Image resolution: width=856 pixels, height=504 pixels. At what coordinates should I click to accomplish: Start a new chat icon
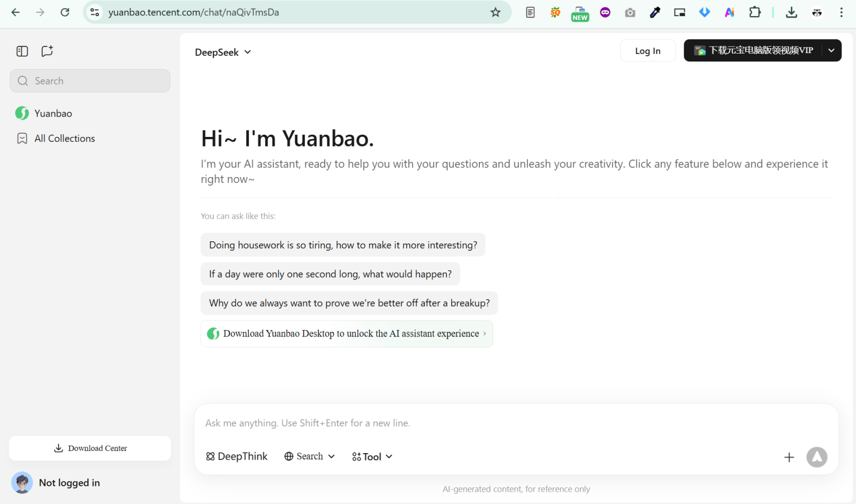pyautogui.click(x=47, y=51)
